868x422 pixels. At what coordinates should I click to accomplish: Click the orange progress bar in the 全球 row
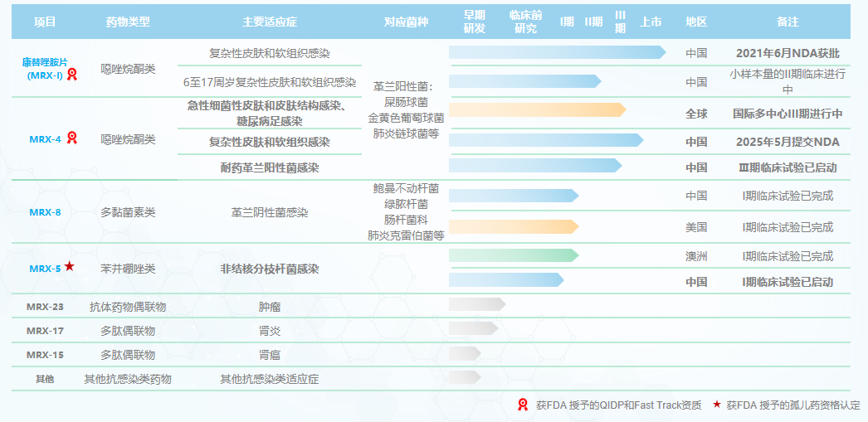pyautogui.click(x=536, y=110)
